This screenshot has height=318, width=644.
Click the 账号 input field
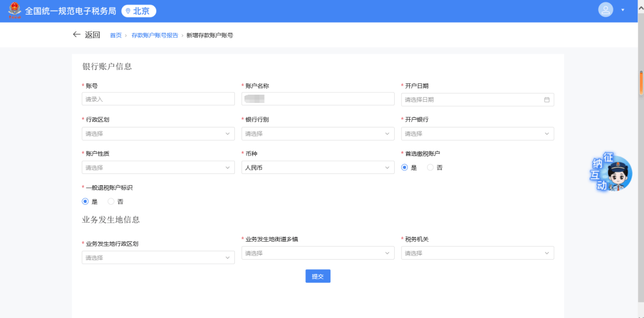click(158, 99)
